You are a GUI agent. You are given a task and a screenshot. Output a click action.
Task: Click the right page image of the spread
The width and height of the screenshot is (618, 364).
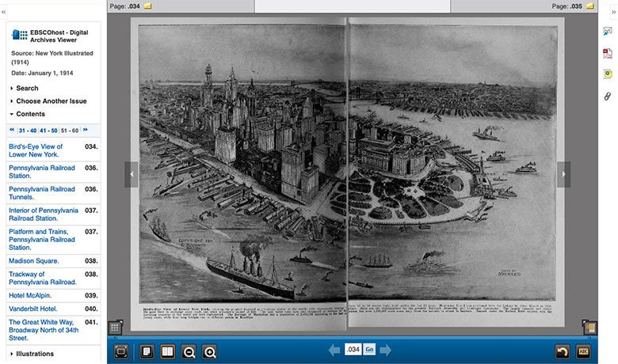[456, 172]
